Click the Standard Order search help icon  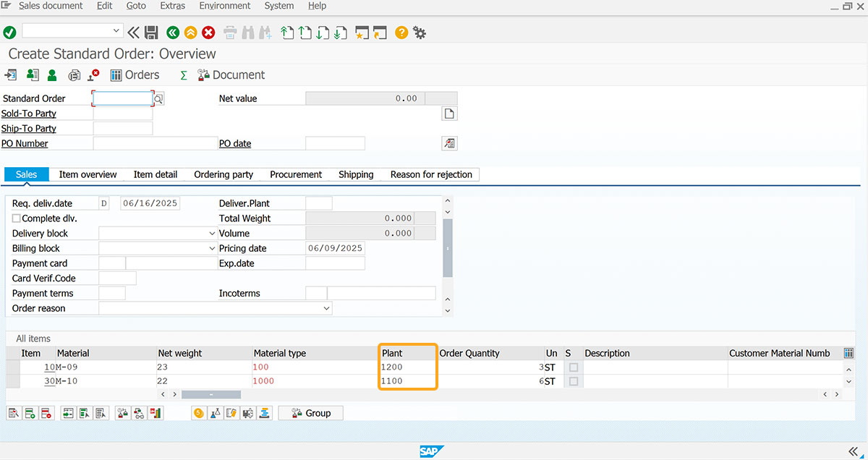(159, 98)
